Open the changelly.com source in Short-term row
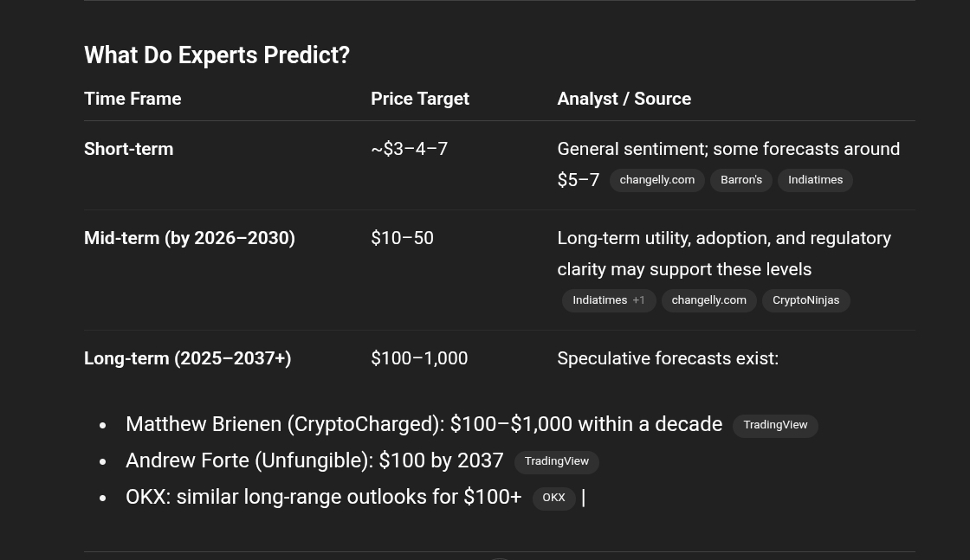 [x=656, y=180]
